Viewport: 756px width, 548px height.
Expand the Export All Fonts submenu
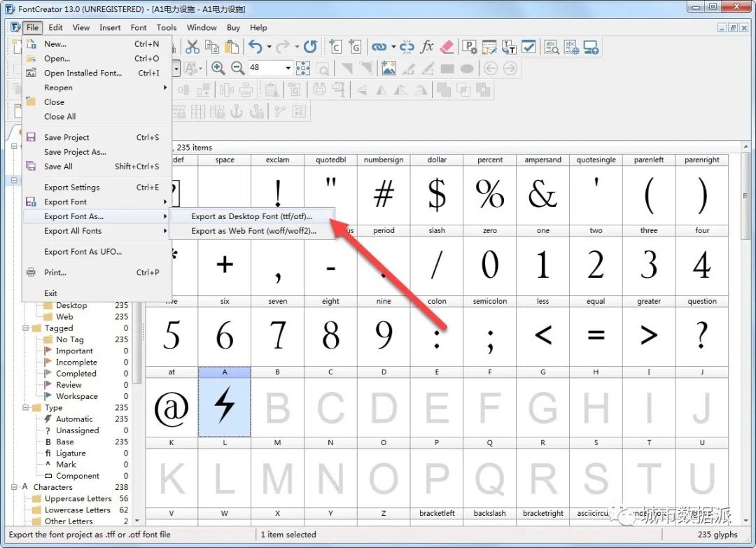(x=97, y=231)
